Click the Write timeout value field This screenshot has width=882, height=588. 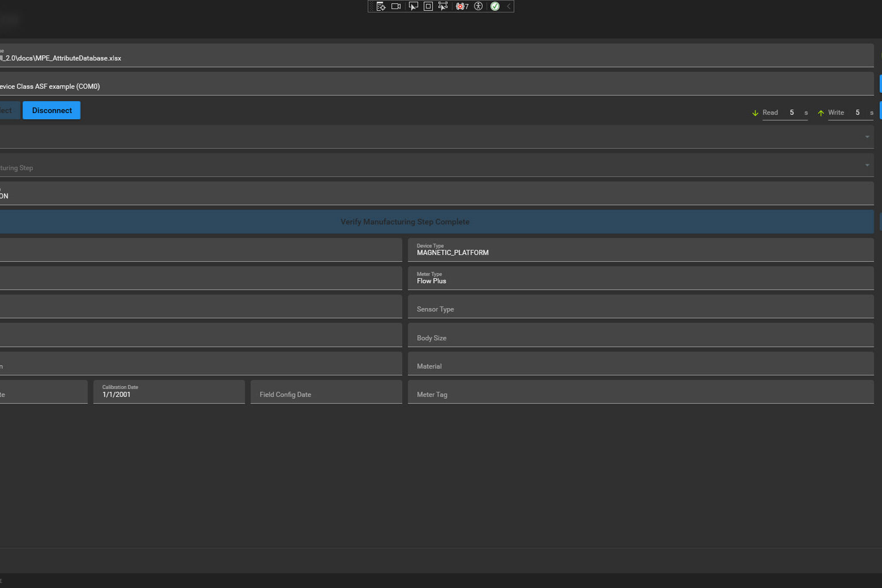[x=857, y=113]
